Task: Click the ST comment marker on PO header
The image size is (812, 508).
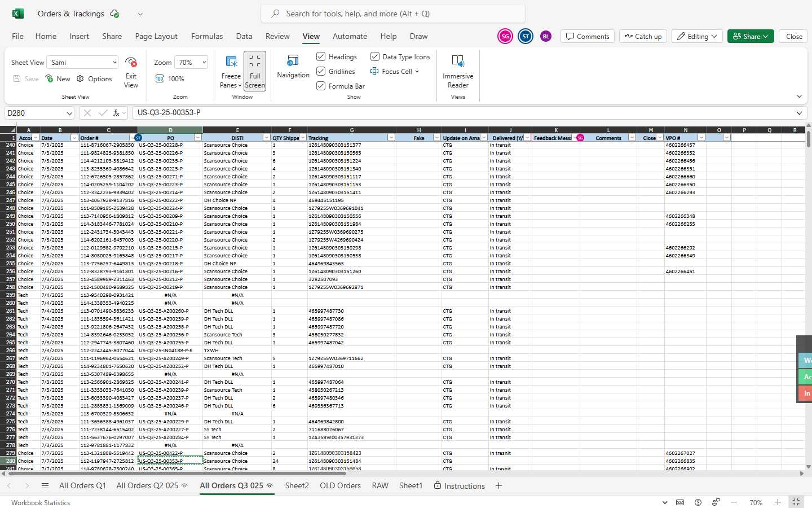Action: pos(138,138)
